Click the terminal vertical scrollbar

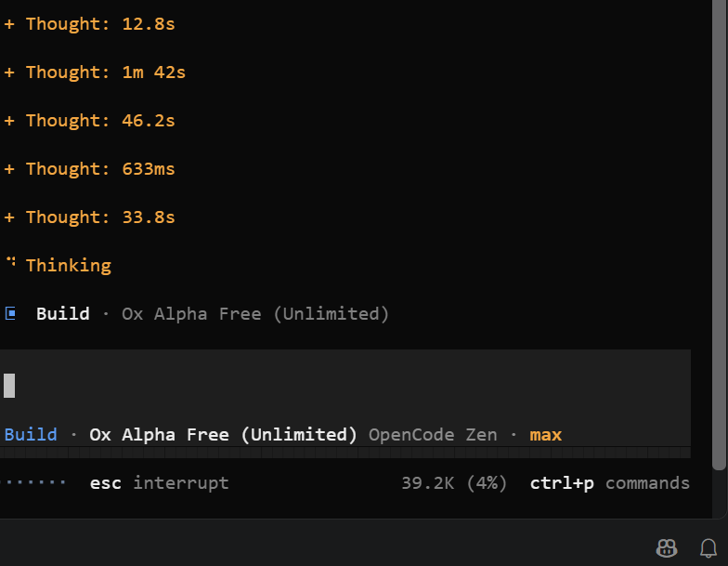[x=719, y=234]
